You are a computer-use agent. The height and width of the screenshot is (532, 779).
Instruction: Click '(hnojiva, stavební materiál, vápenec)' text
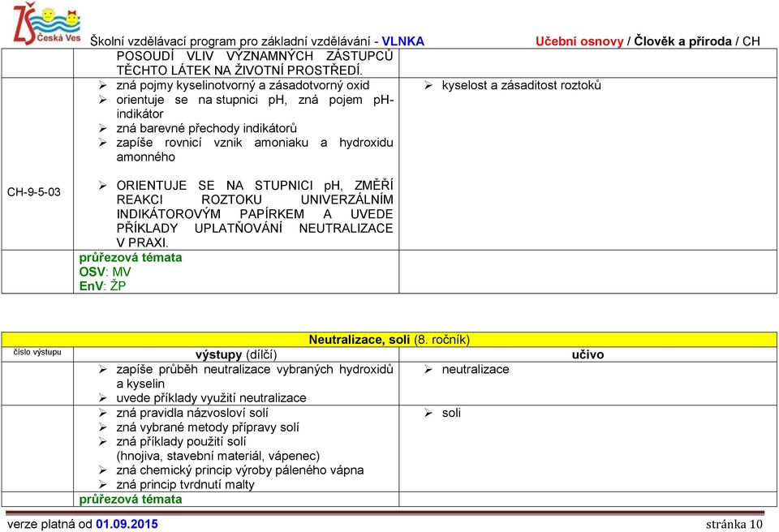pos(218,456)
